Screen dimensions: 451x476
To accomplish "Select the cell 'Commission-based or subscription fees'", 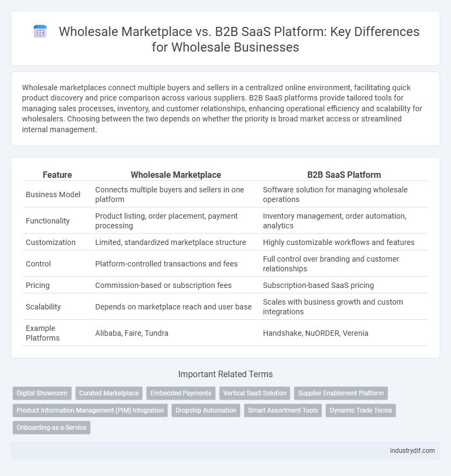I will [176, 285].
